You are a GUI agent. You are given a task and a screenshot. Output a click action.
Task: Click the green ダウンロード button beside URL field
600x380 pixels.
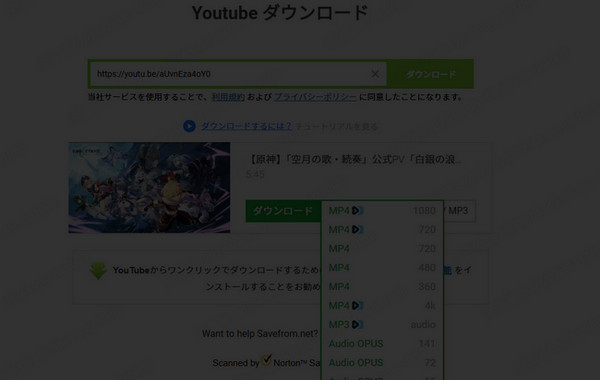coord(430,74)
